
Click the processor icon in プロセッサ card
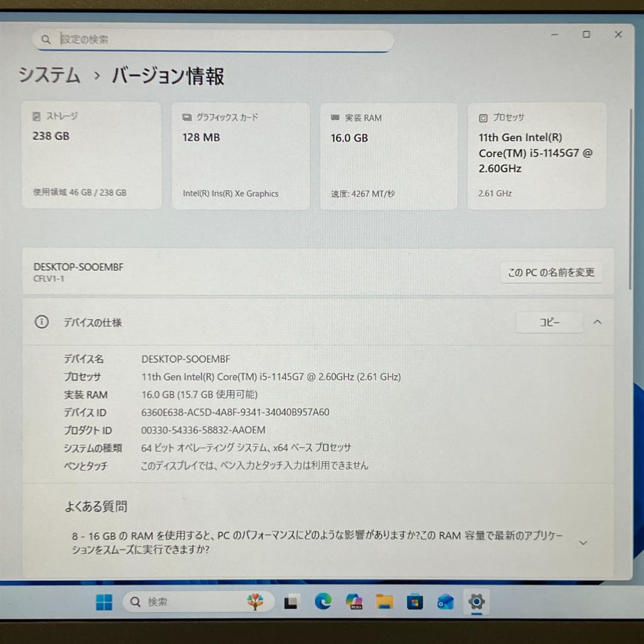pos(485,117)
